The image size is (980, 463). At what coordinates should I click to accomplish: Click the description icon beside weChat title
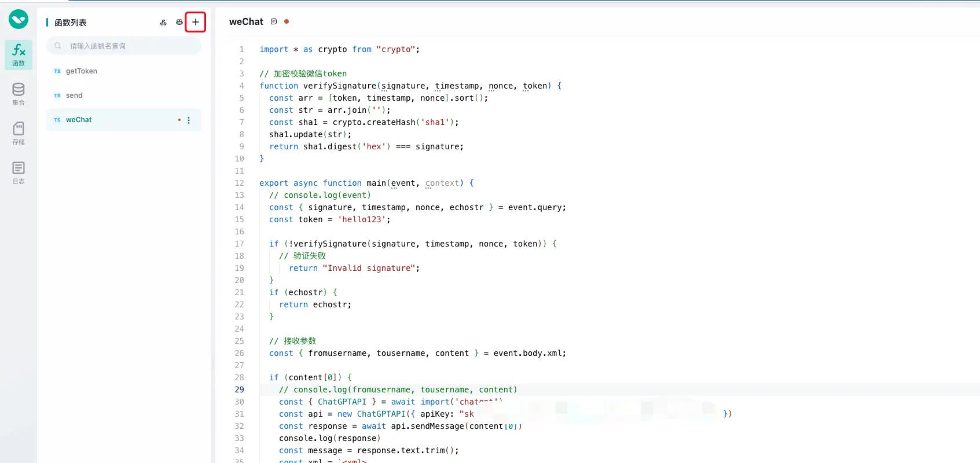pyautogui.click(x=274, y=21)
